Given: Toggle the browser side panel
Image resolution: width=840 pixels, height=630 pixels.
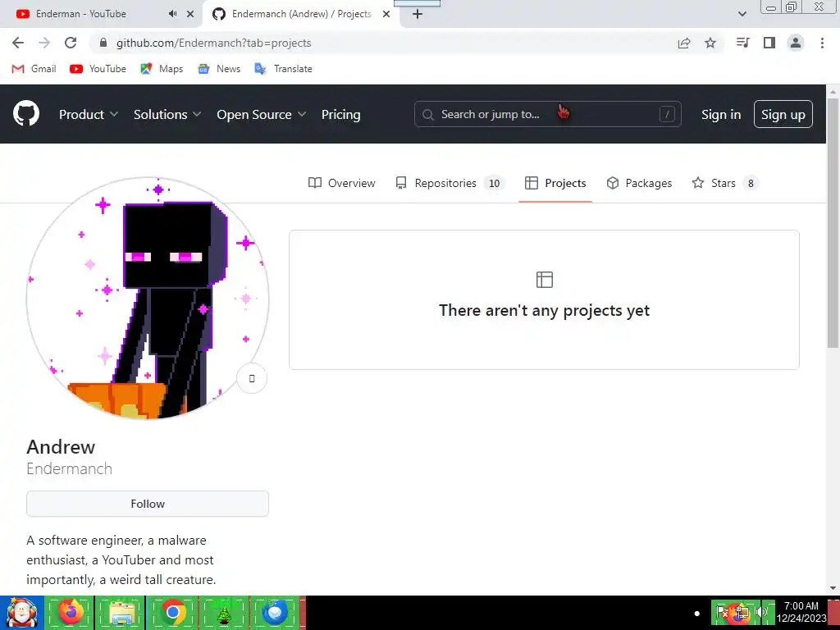Looking at the screenshot, I should coord(769,43).
